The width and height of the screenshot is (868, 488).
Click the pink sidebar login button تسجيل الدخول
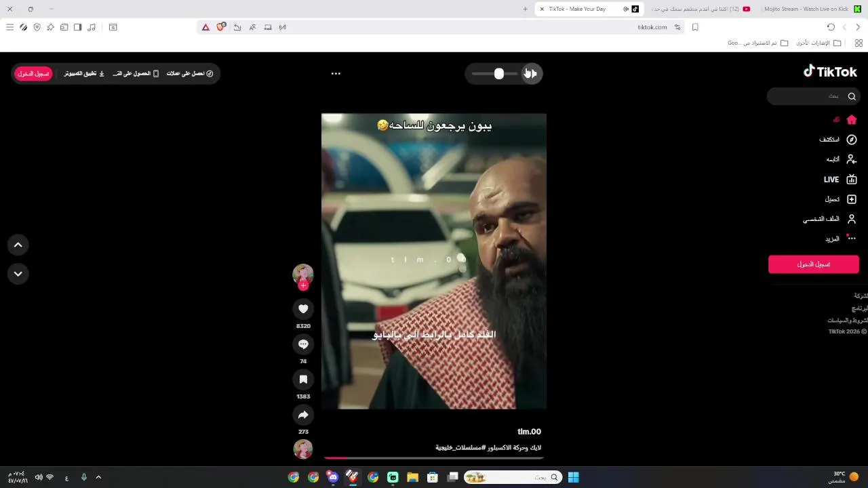pos(814,264)
